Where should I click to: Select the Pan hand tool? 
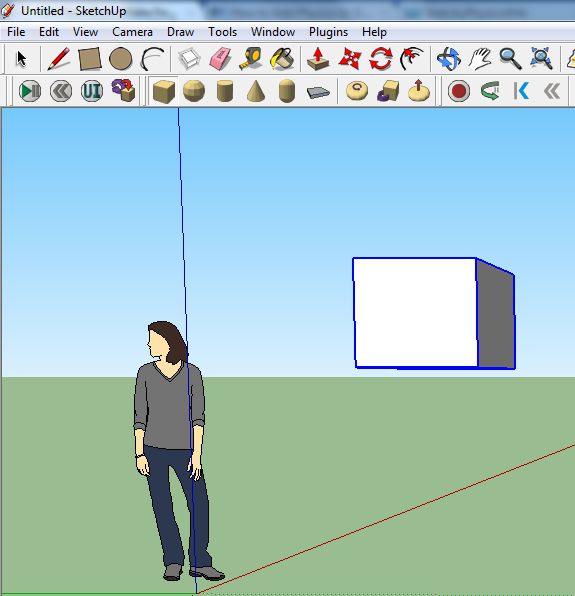[x=480, y=59]
